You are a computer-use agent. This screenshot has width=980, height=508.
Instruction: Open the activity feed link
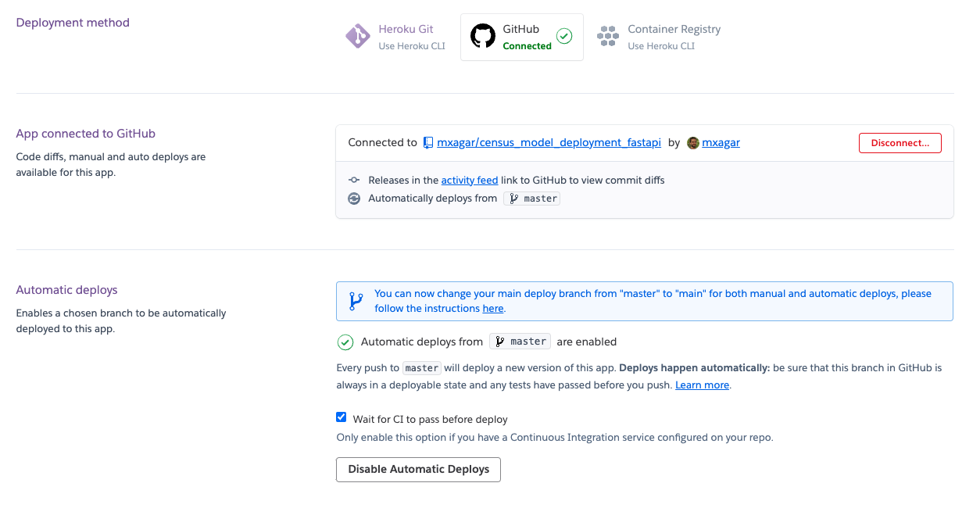pyautogui.click(x=470, y=180)
